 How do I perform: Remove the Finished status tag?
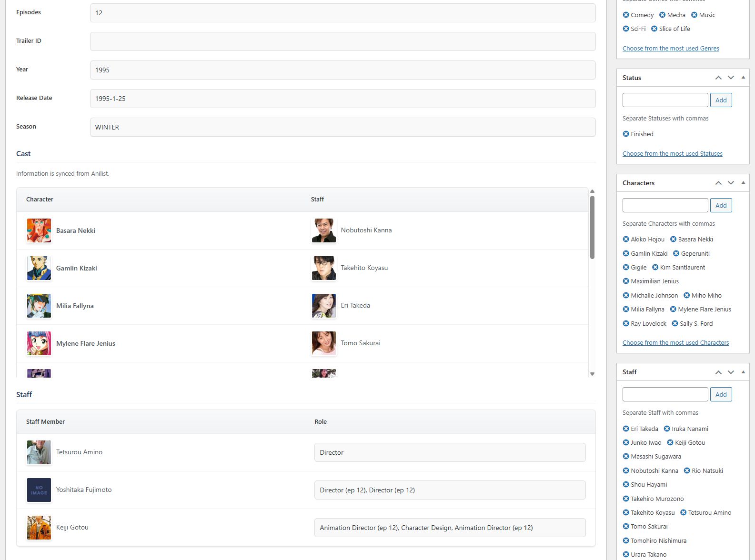626,134
